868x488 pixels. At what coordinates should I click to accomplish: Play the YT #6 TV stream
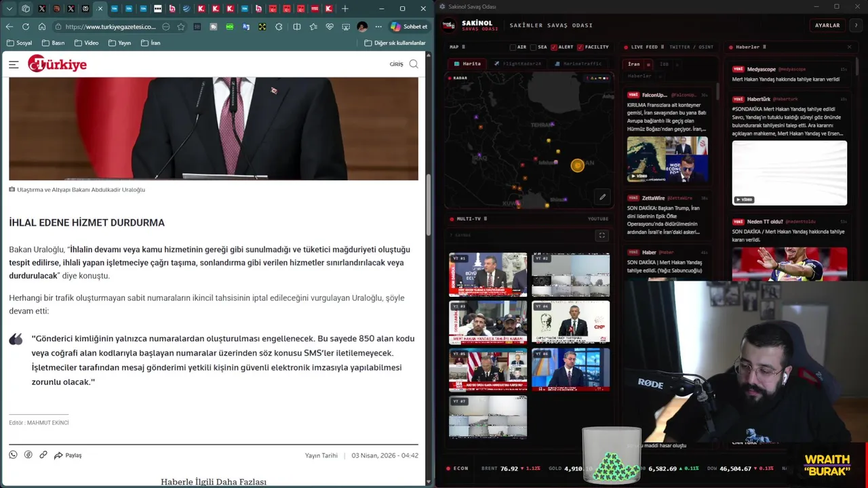[x=570, y=370]
